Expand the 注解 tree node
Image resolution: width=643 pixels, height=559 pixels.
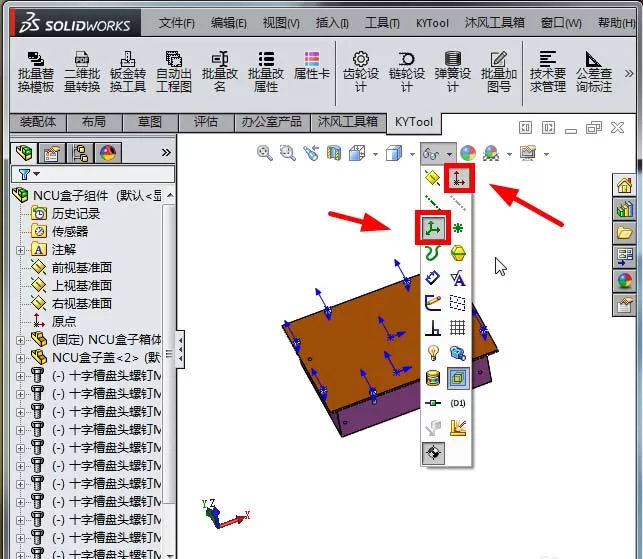20,250
